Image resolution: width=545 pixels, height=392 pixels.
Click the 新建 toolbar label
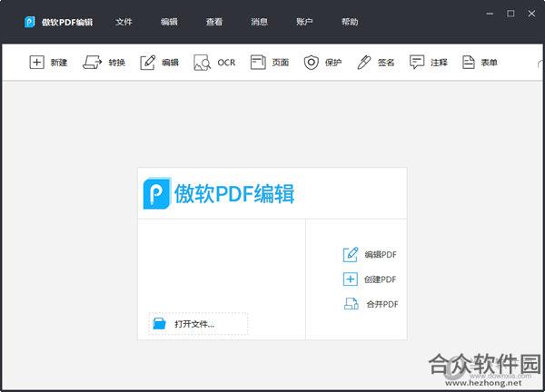[59, 63]
